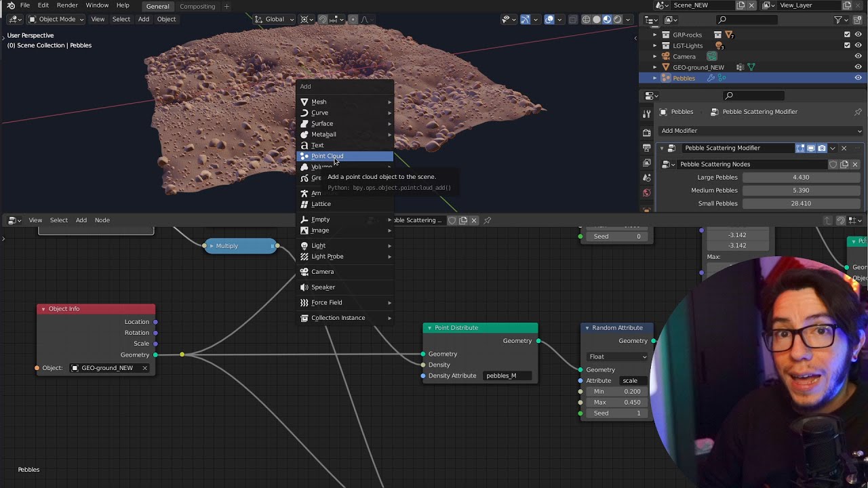Toggle the snapping magnet icon
This screenshot has height=488, width=868.
tap(322, 19)
